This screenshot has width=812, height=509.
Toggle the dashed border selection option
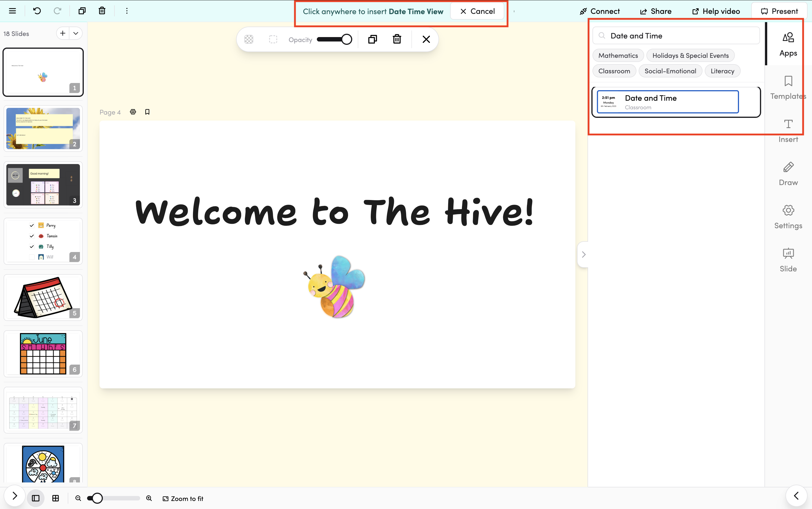click(x=273, y=39)
